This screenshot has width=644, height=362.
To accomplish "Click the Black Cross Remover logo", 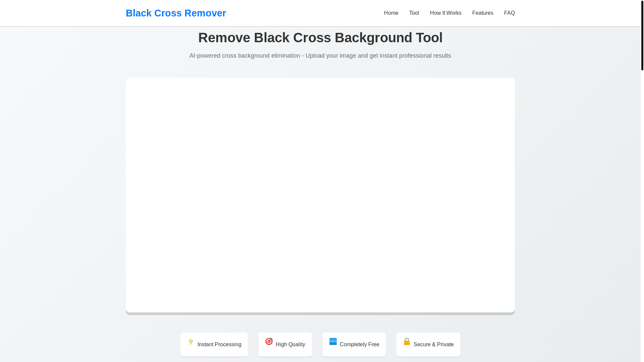I will (176, 13).
